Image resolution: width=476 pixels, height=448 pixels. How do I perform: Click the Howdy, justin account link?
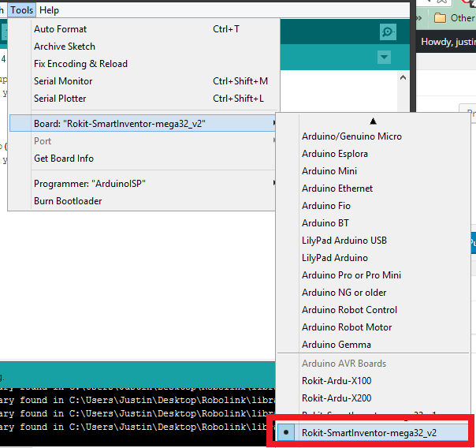click(448, 42)
